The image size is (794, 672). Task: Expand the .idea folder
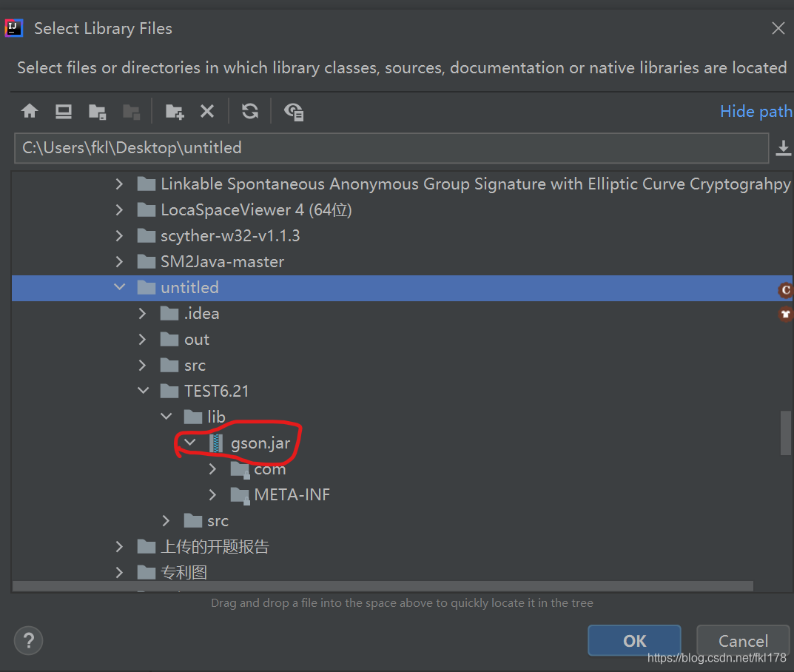coord(142,314)
